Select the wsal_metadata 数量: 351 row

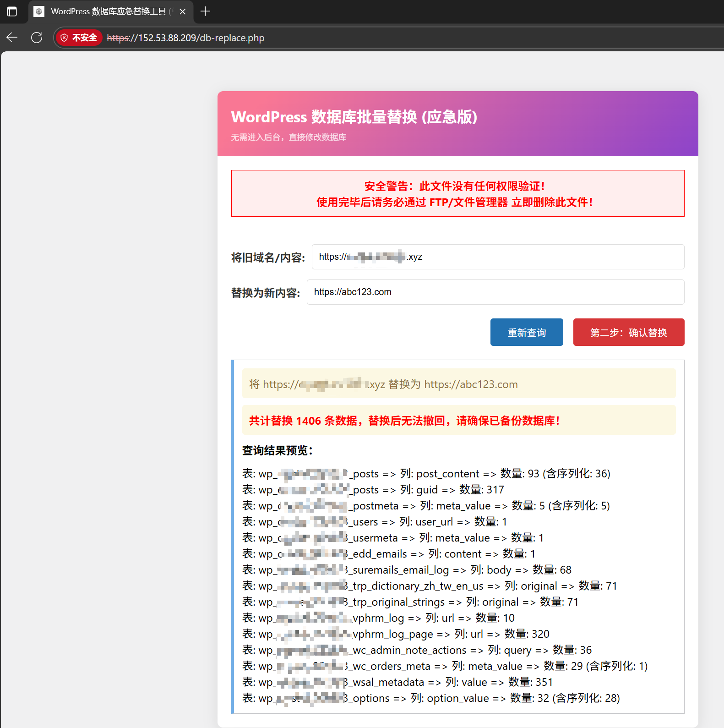tap(397, 682)
